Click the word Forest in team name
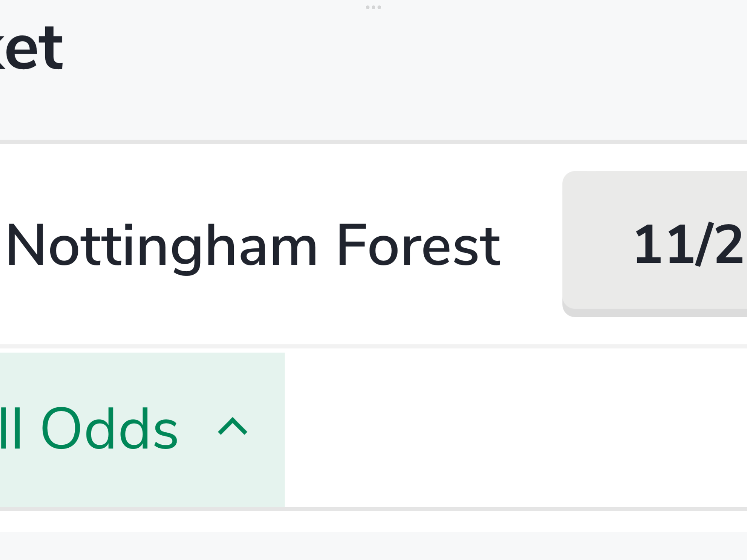This screenshot has height=560, width=747. 419,245
